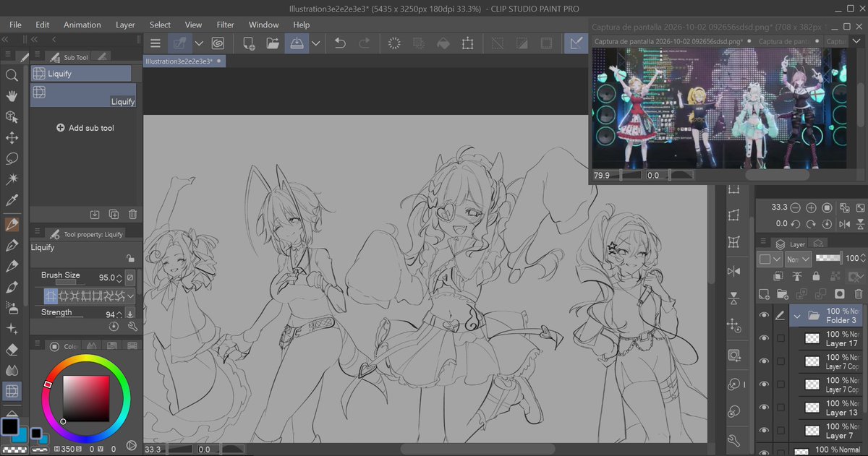Click New Raster Layer icon in Layer panel
This screenshot has height=456, width=868.
(x=764, y=294)
